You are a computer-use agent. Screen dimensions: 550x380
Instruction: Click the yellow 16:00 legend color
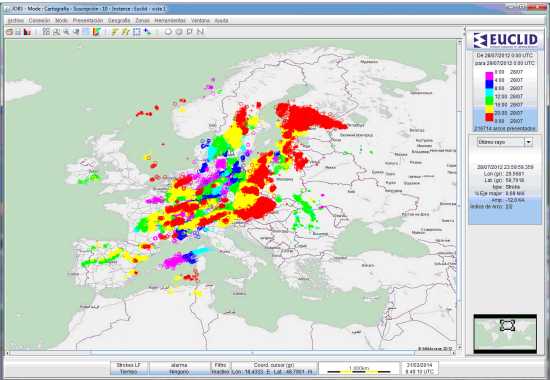(x=489, y=109)
